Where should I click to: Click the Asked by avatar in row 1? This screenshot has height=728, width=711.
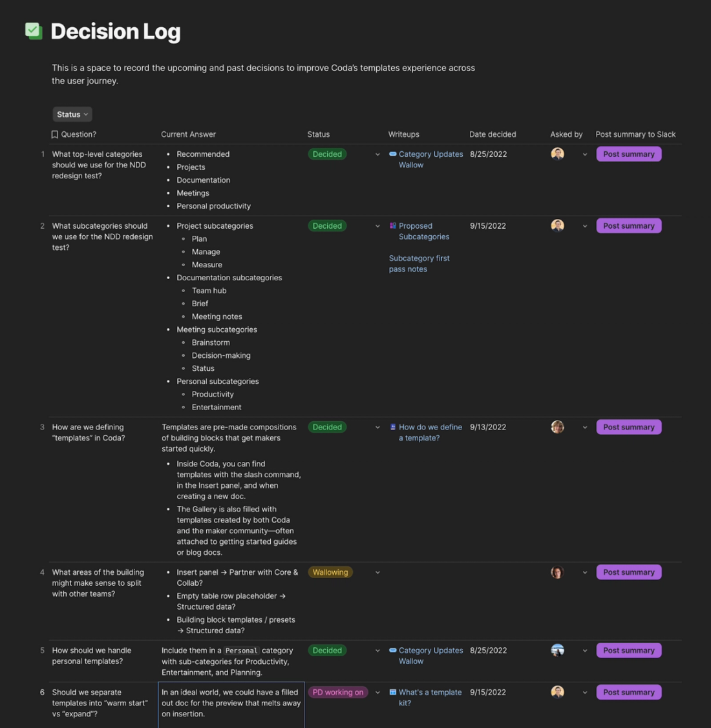(558, 154)
